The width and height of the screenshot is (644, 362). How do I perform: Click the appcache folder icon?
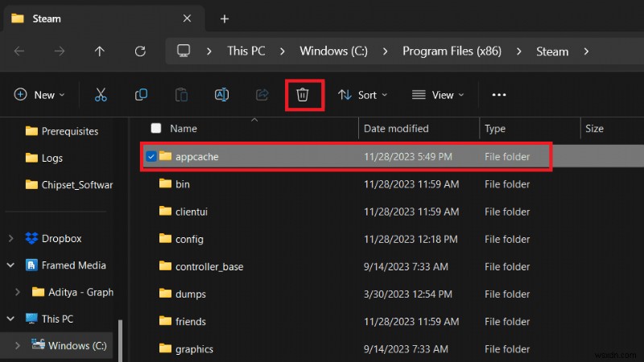tap(165, 156)
